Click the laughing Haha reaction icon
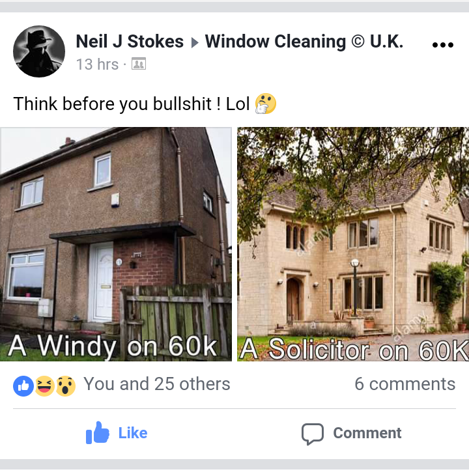 [x=45, y=386]
